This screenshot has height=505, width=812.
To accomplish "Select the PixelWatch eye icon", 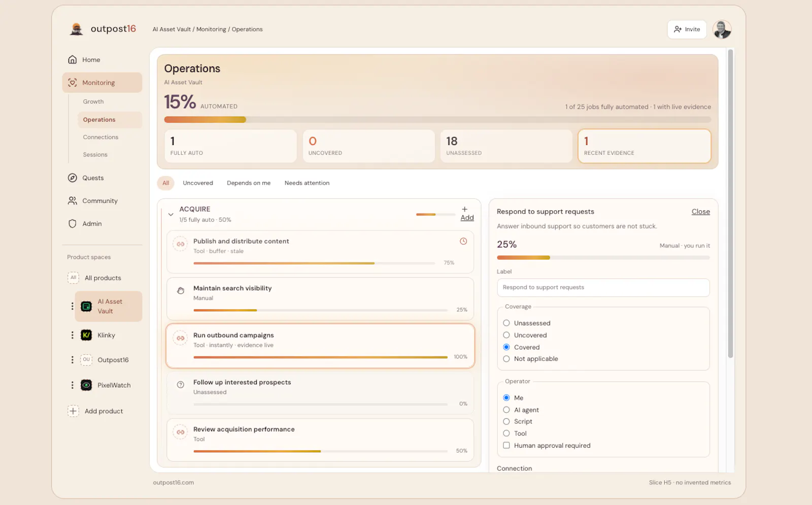I will tap(86, 385).
